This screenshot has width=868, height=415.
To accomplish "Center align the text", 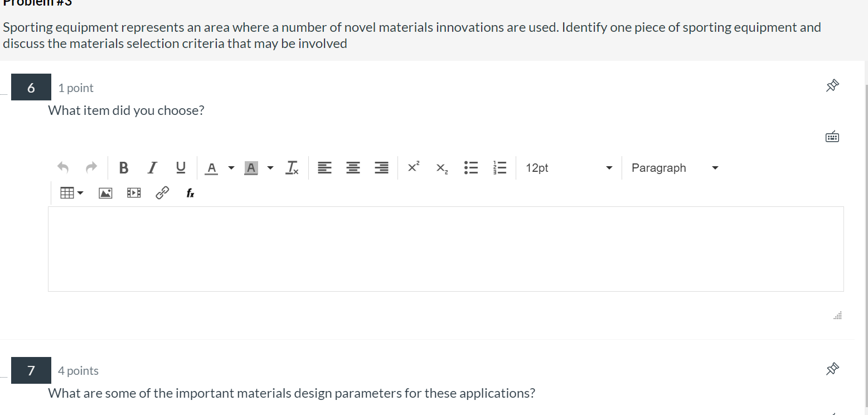I will click(x=353, y=168).
